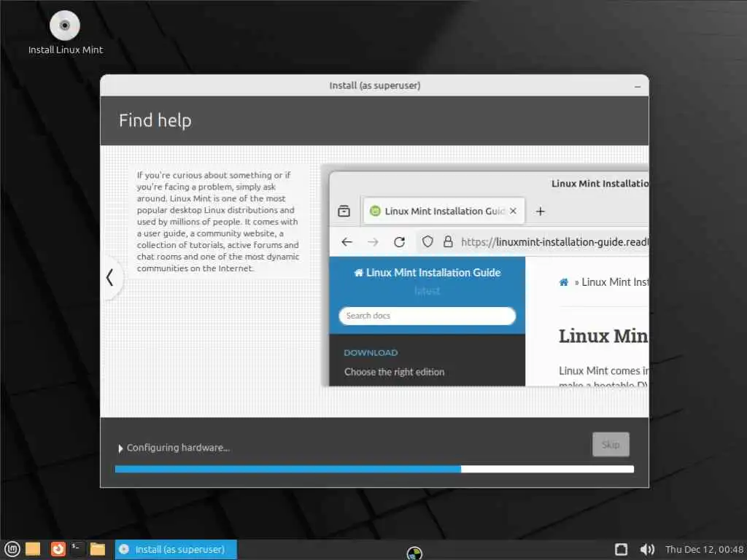Image resolution: width=747 pixels, height=560 pixels.
Task: Open the Install Linux Mint desktop icon
Action: click(65, 32)
